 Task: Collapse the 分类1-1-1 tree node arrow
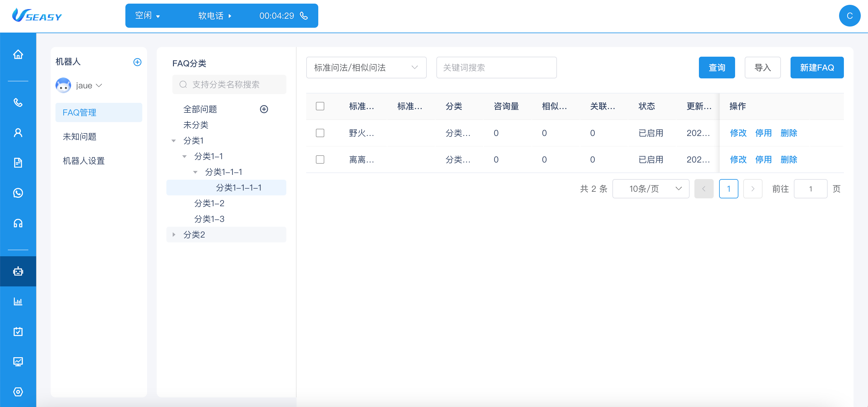coord(195,172)
